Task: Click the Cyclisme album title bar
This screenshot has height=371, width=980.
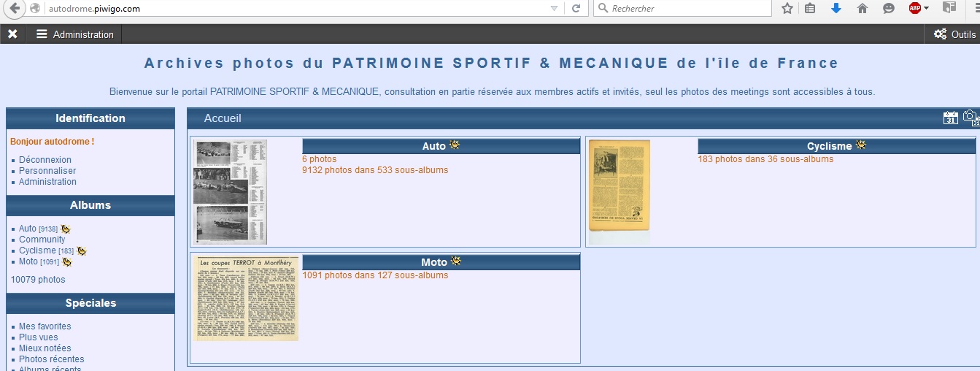Action: (836, 146)
